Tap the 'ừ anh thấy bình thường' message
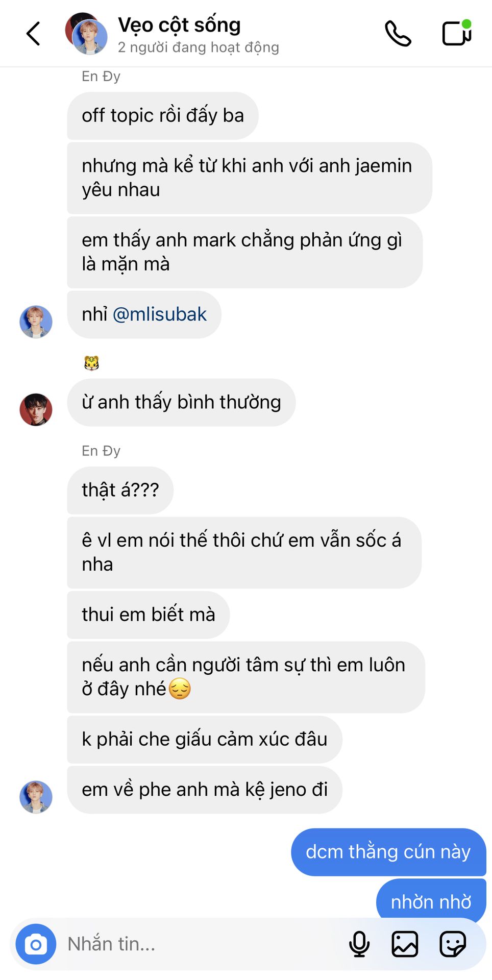 coord(181,402)
